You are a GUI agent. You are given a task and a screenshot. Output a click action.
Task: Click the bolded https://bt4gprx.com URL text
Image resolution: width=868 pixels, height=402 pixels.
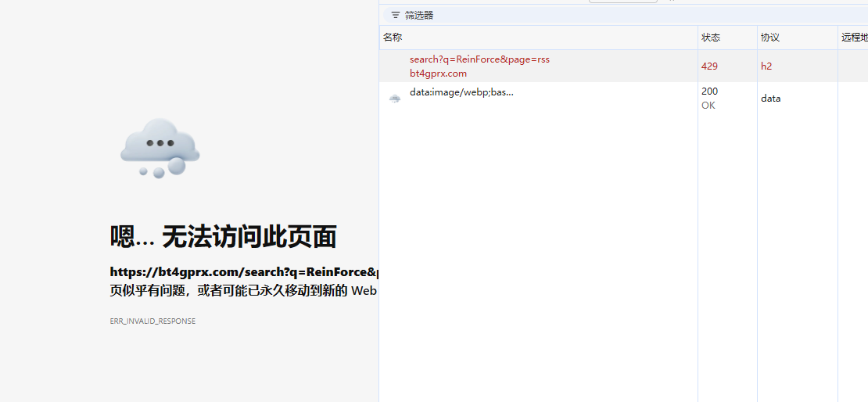[244, 272]
